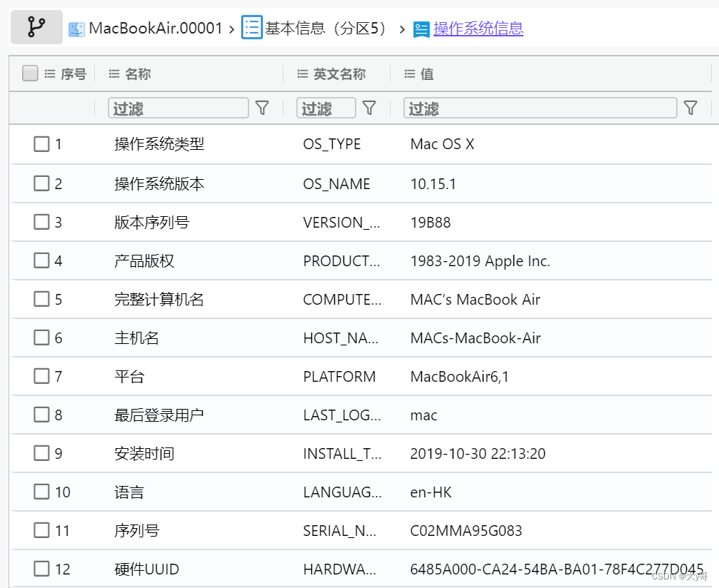Viewport: 719px width, 588px height.
Task: Toggle the select-all checkbox in header
Action: pyautogui.click(x=30, y=73)
